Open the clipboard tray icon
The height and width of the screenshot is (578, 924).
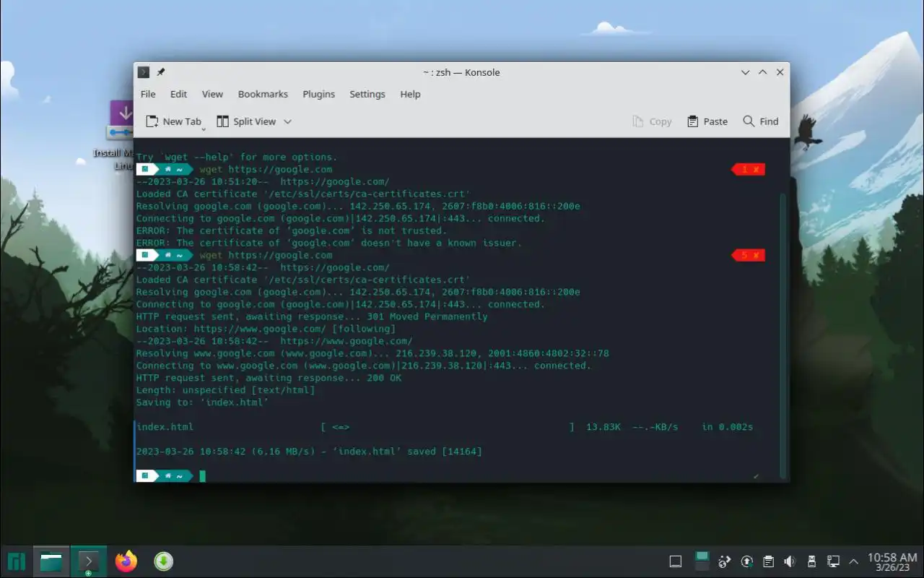pos(769,561)
